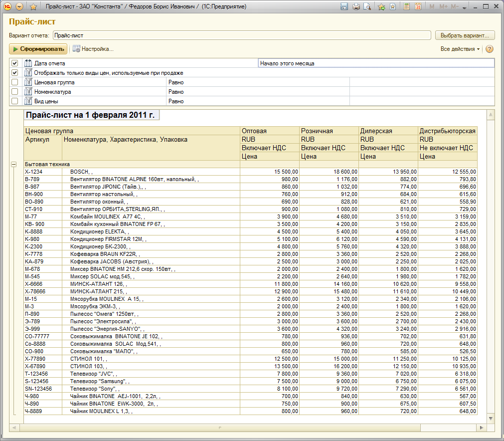Click the filter icon beside Номенклатура
Image resolution: width=504 pixels, height=441 pixels.
(x=28, y=92)
